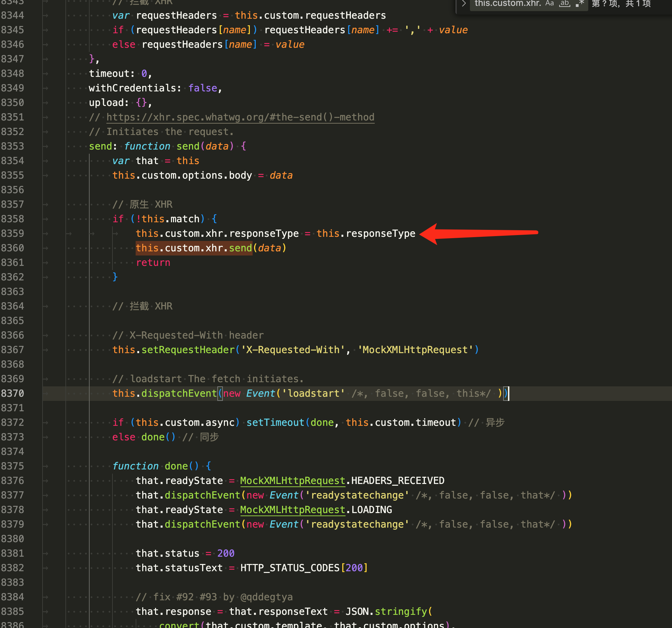Click the find result count text

pyautogui.click(x=621, y=3)
